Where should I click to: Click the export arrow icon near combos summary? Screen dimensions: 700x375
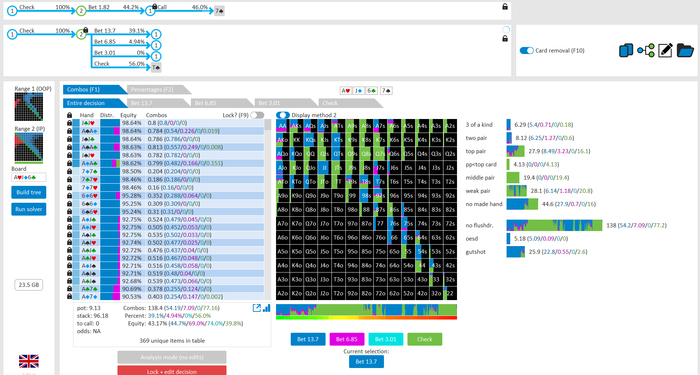tap(257, 308)
